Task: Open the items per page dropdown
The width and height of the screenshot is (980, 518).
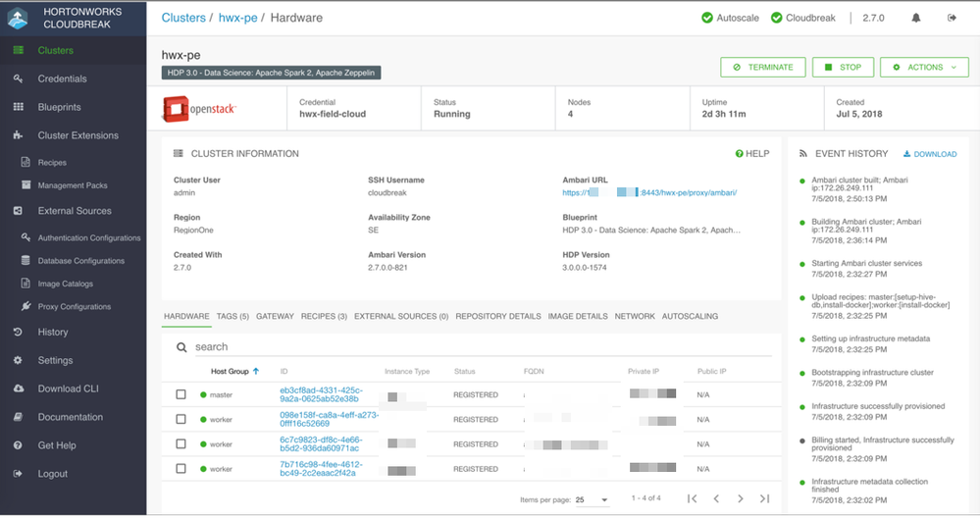Action: pyautogui.click(x=592, y=500)
